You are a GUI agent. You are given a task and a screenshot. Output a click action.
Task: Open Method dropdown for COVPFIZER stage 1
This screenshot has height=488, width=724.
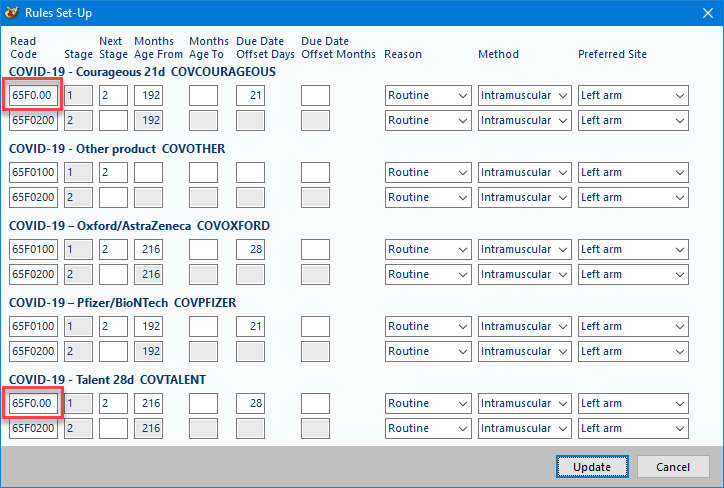[x=525, y=327]
